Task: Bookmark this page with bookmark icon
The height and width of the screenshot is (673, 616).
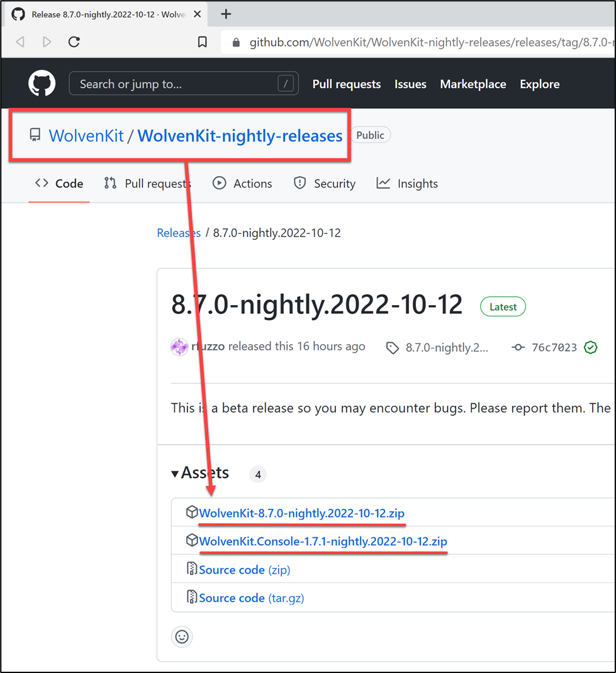Action: click(203, 42)
